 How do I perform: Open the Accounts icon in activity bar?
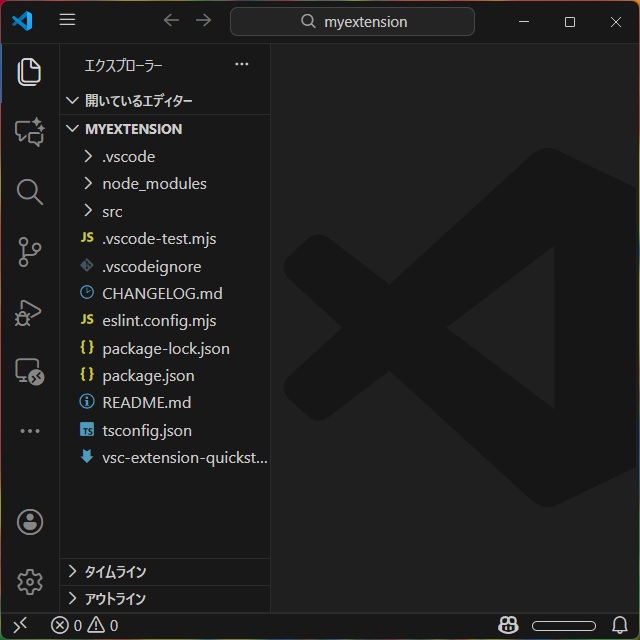tap(30, 521)
